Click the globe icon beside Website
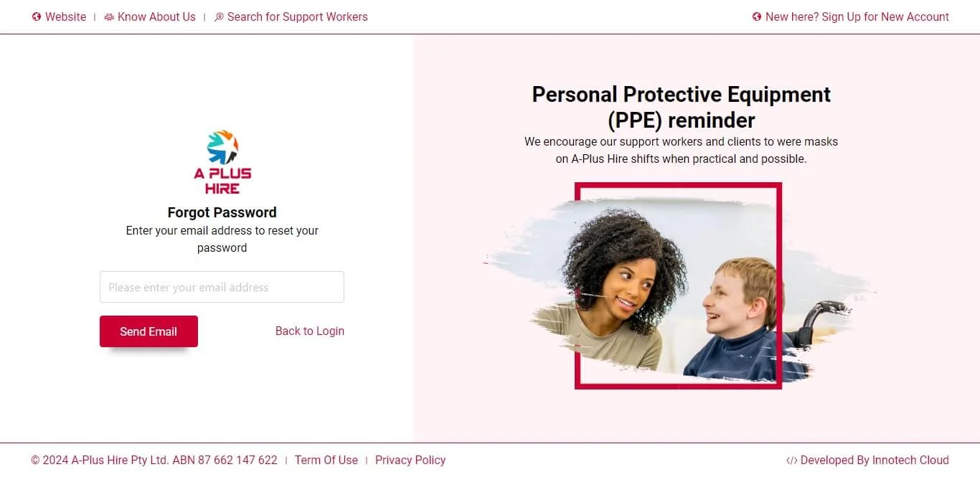This screenshot has height=477, width=980. pos(37,17)
